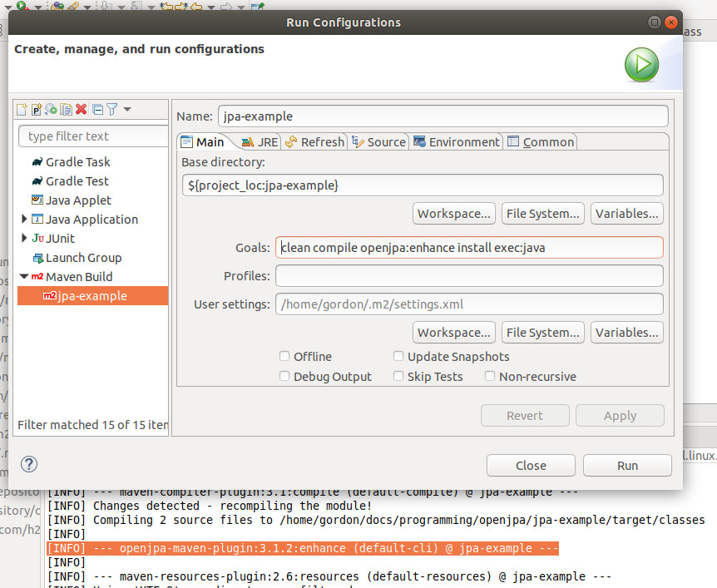Click the Run button
717x588 pixels.
(x=627, y=466)
